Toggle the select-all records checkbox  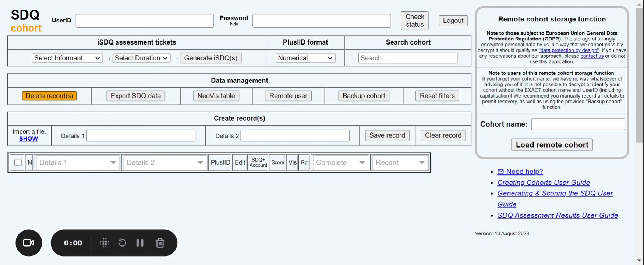click(x=18, y=162)
